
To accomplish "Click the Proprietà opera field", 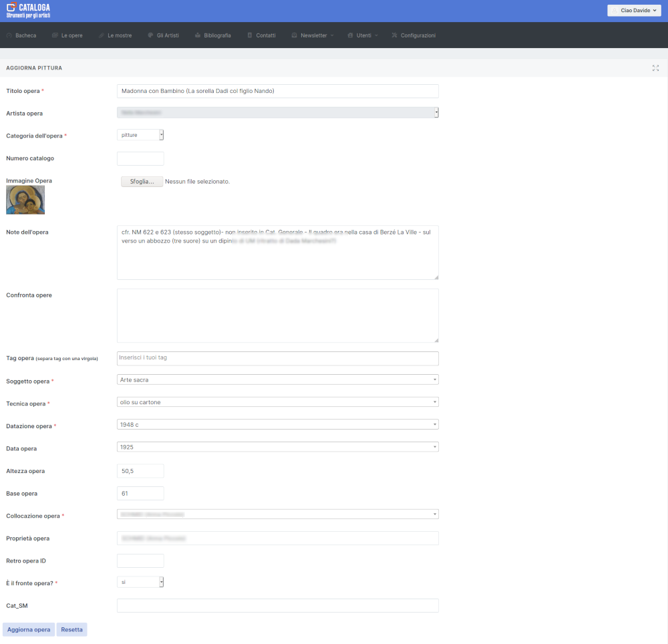I will coord(278,538).
